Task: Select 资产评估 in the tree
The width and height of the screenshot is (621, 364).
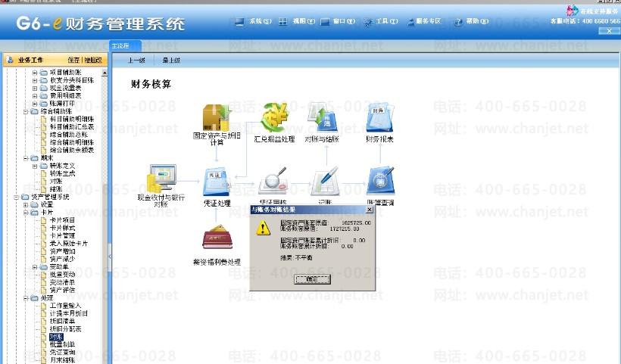Action: 62,290
